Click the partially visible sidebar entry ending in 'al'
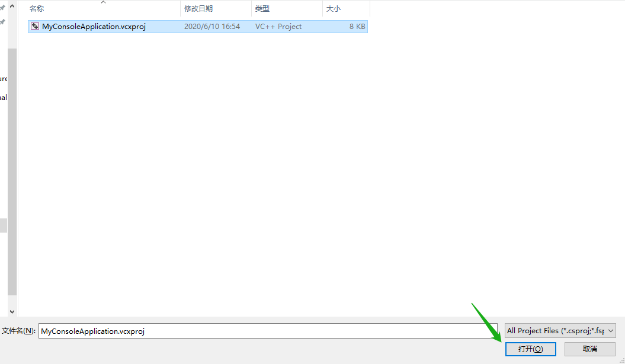Screen dimensions: 625x364 click(3, 97)
